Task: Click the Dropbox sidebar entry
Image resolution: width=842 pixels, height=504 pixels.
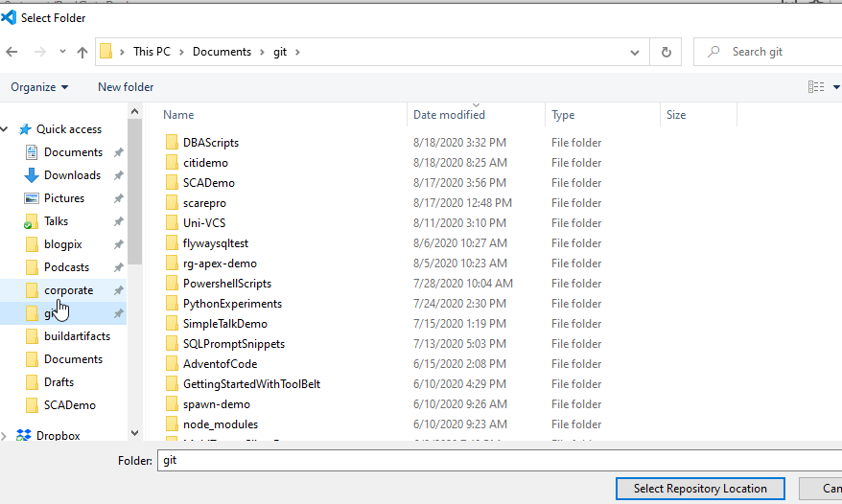Action: click(58, 436)
